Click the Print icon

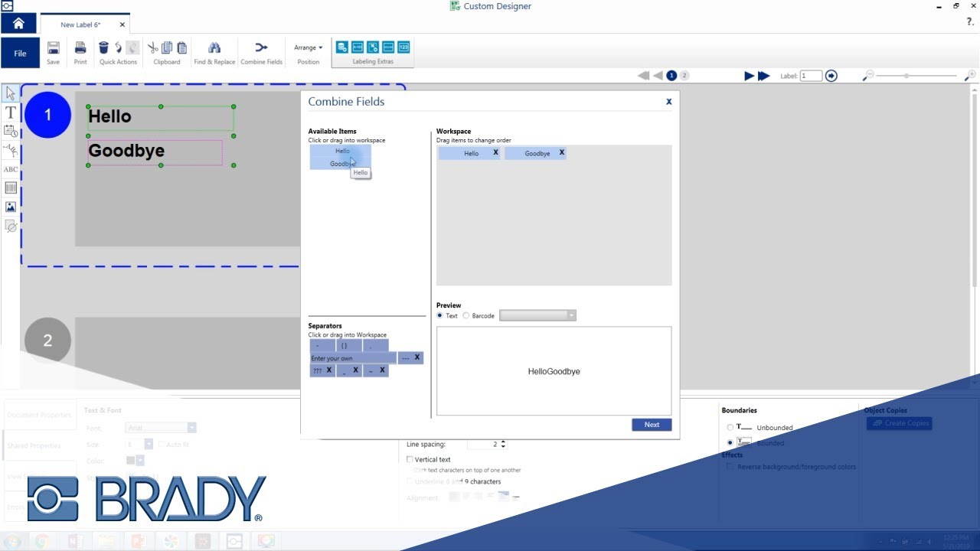coord(80,47)
